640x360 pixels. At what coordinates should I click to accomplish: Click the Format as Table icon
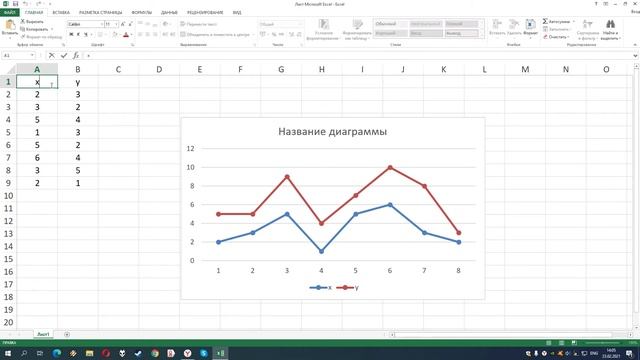point(357,24)
